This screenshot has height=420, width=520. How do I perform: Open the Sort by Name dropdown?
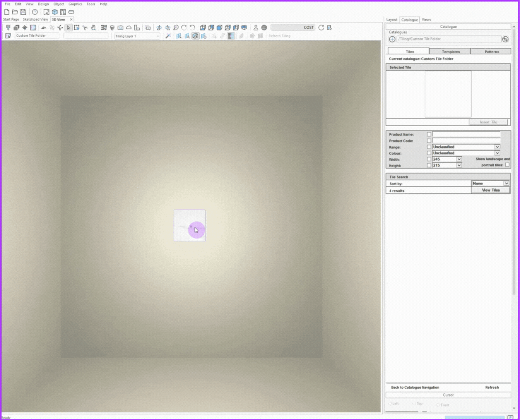click(506, 183)
